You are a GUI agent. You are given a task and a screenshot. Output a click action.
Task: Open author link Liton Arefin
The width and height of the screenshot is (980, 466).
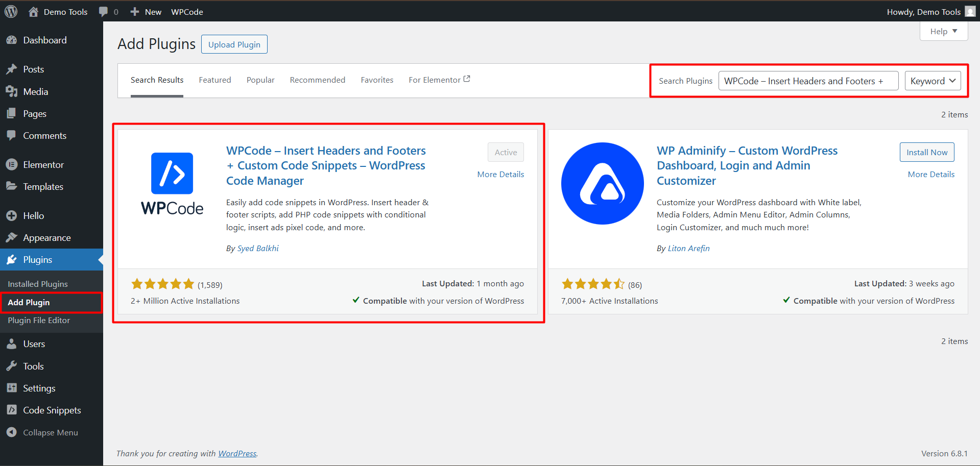689,248
